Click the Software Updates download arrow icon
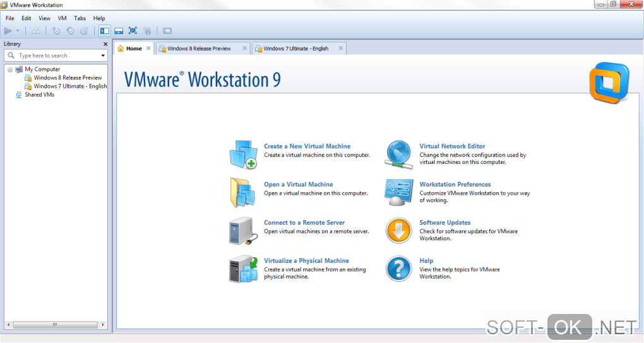Viewport: 644px width, 343px height. click(x=398, y=231)
